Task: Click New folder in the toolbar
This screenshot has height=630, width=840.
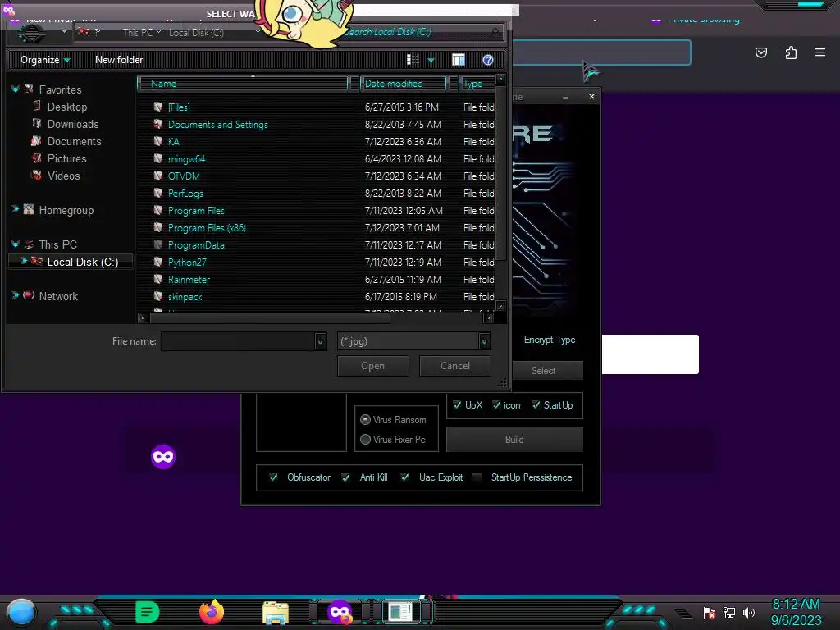Action: (x=119, y=60)
